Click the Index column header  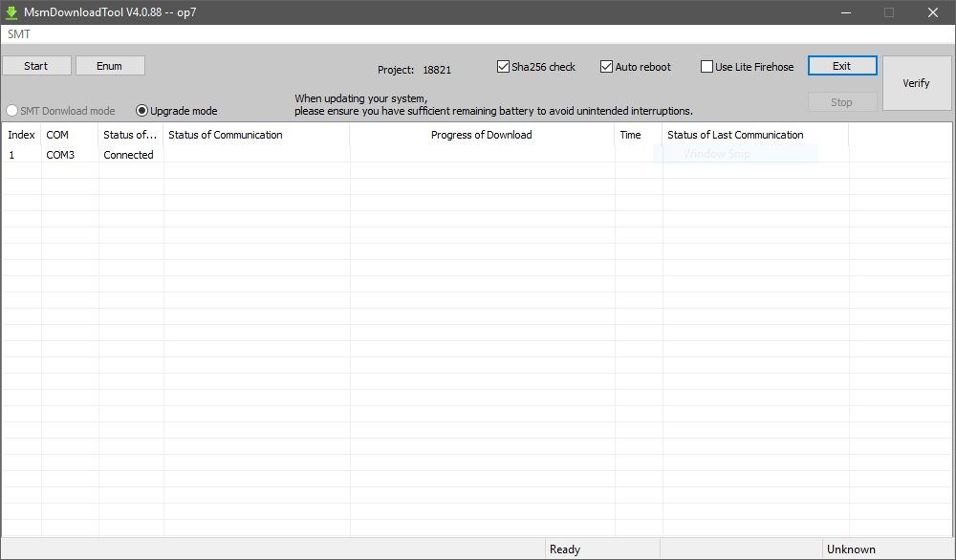(x=21, y=135)
